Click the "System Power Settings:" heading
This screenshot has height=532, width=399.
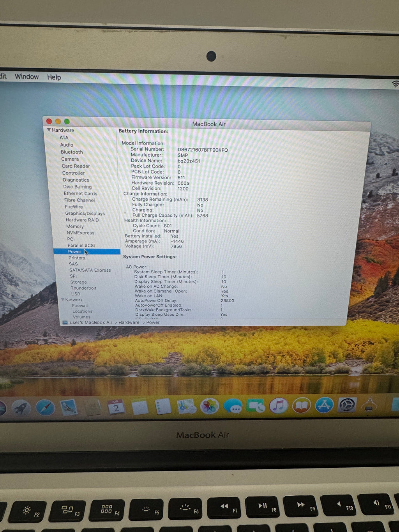tap(150, 256)
